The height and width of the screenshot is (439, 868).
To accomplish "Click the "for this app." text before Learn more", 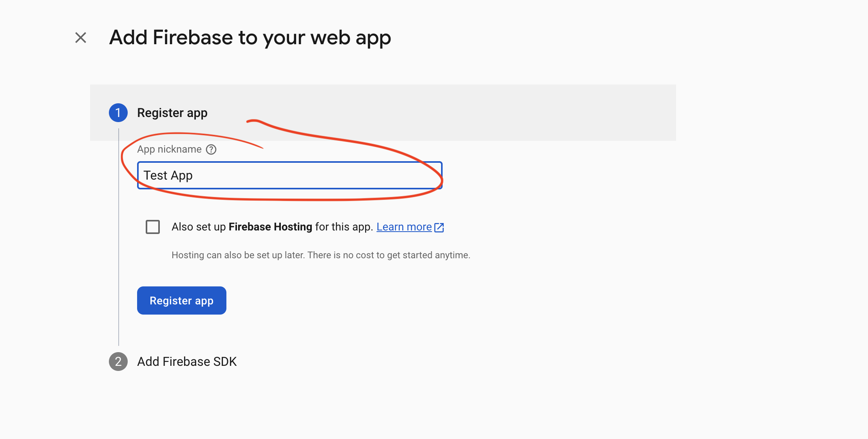I will 344,227.
